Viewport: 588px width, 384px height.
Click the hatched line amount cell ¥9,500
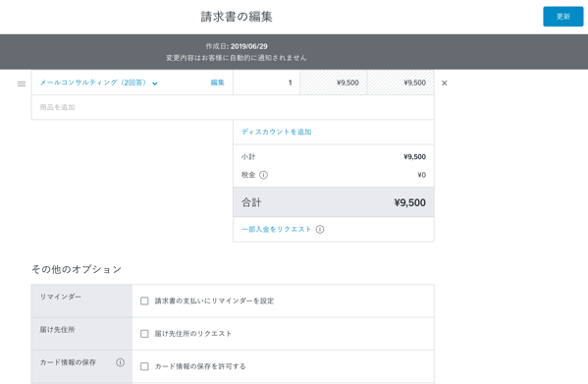401,82
